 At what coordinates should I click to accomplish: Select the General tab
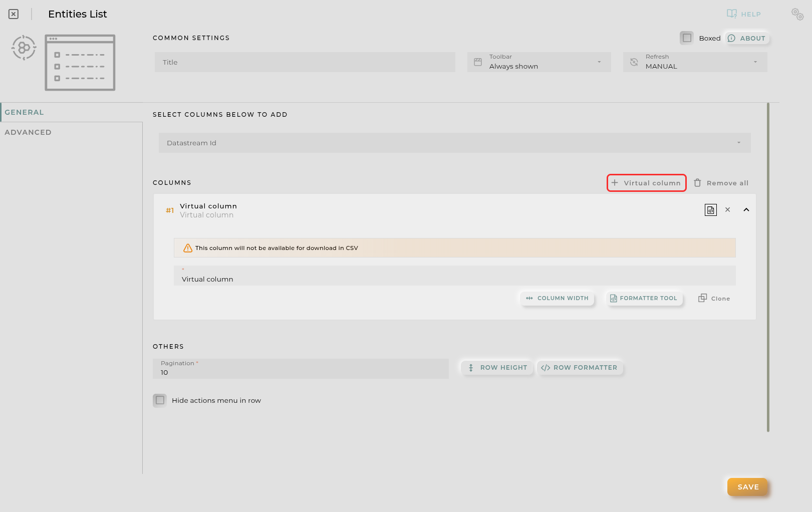[25, 112]
